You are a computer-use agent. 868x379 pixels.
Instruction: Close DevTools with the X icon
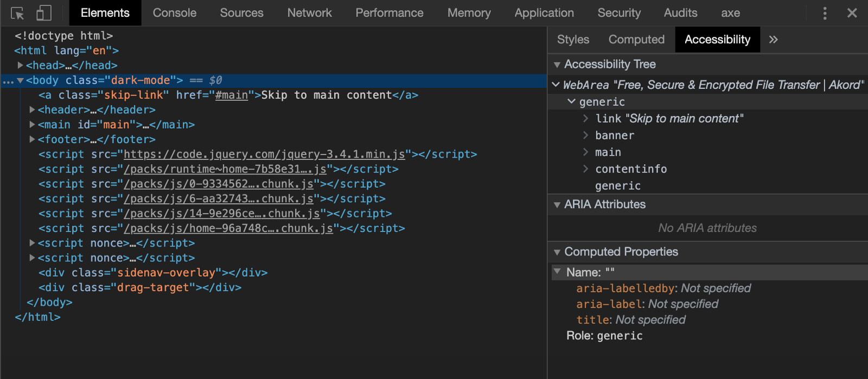point(852,13)
